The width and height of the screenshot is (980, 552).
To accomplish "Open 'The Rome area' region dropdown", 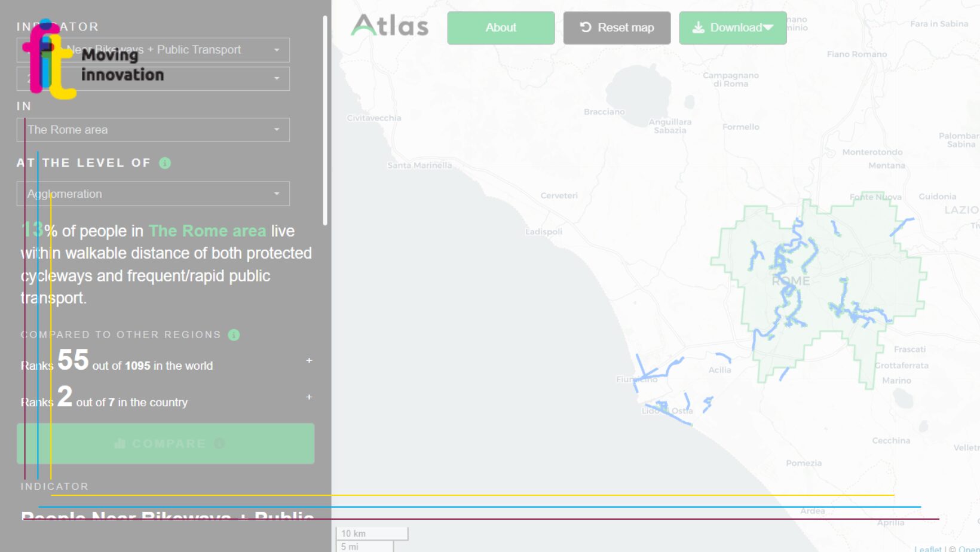I will point(153,130).
